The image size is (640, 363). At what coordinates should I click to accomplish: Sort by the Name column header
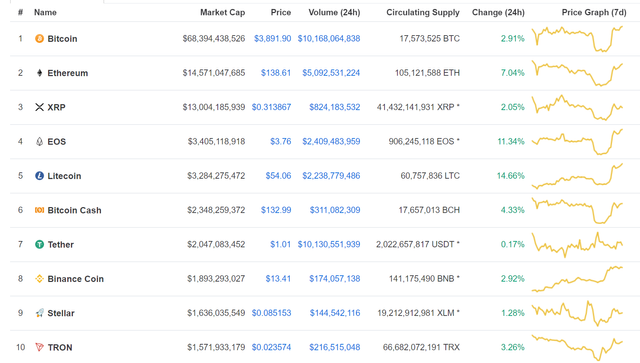coord(45,13)
